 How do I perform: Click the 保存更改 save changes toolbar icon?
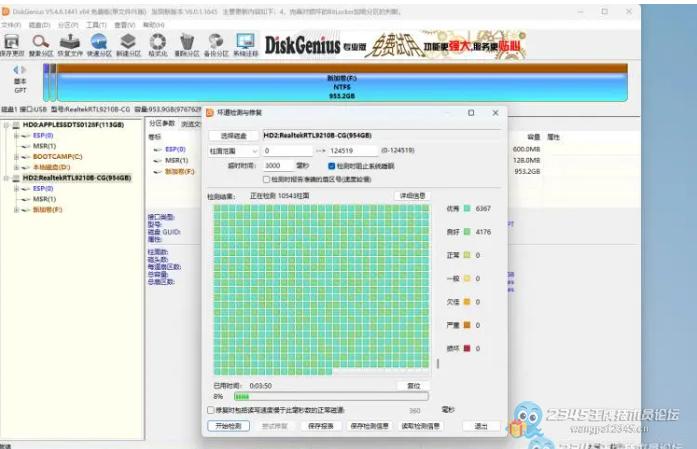point(12,42)
